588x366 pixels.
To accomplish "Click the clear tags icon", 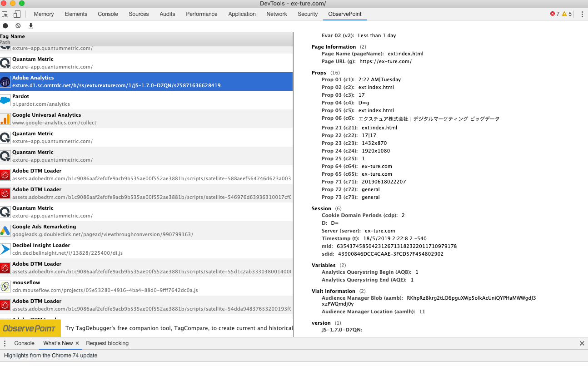I will (x=18, y=26).
